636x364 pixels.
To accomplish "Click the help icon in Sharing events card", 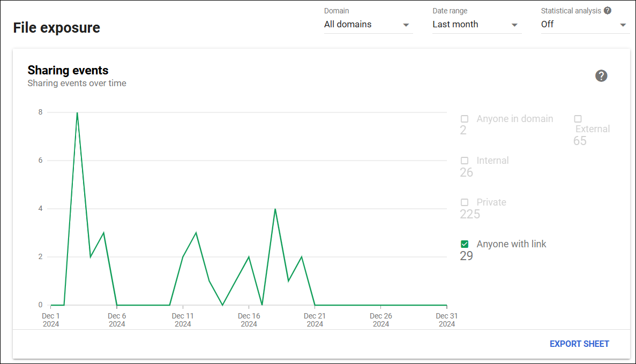I will pyautogui.click(x=601, y=76).
